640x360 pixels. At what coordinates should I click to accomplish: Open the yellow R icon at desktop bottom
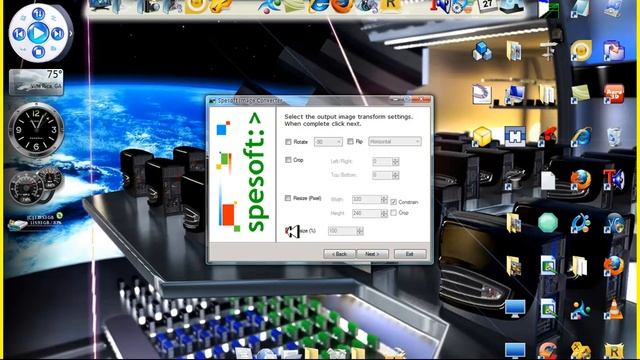coord(613,351)
